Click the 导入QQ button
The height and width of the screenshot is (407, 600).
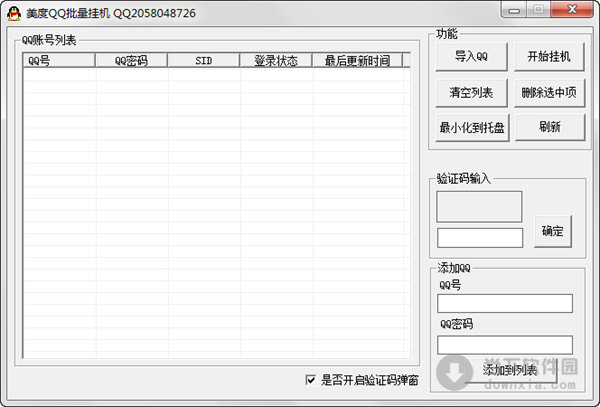coord(471,57)
